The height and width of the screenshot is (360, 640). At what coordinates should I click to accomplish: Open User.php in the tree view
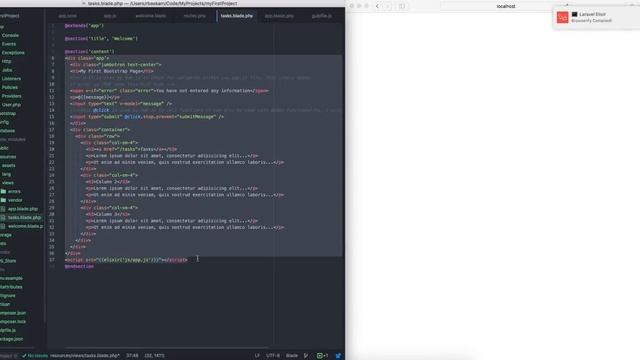(x=11, y=105)
